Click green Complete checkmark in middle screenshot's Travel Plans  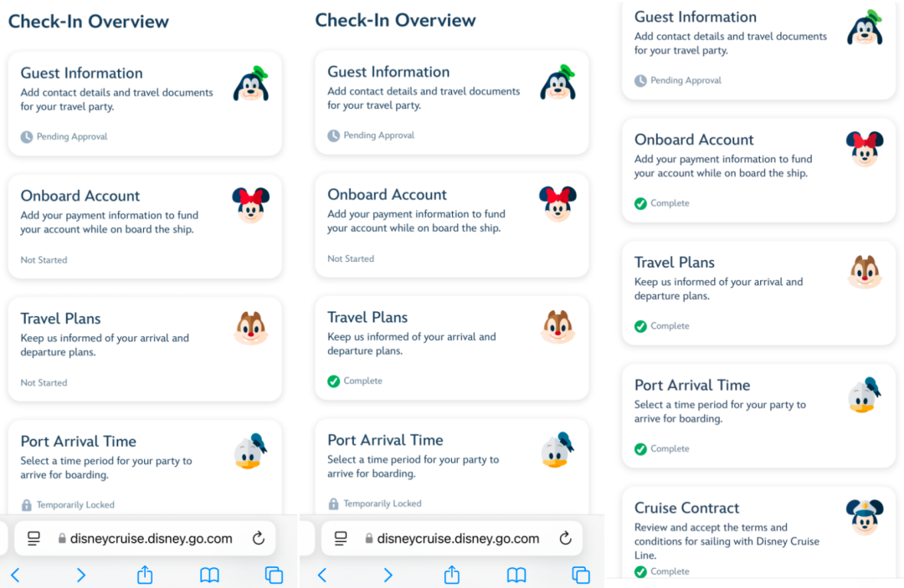tap(333, 381)
